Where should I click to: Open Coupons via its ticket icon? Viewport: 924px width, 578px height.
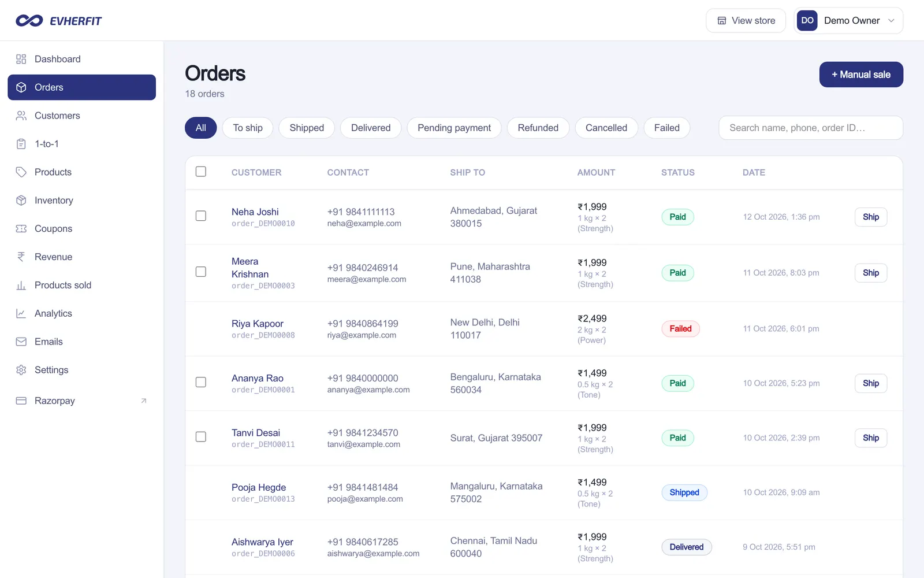(21, 229)
